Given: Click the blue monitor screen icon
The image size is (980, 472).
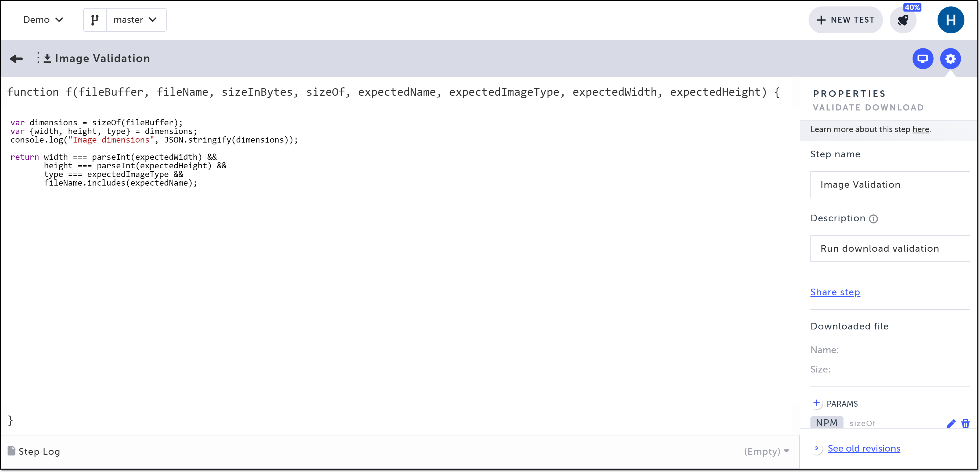Looking at the screenshot, I should click(922, 59).
